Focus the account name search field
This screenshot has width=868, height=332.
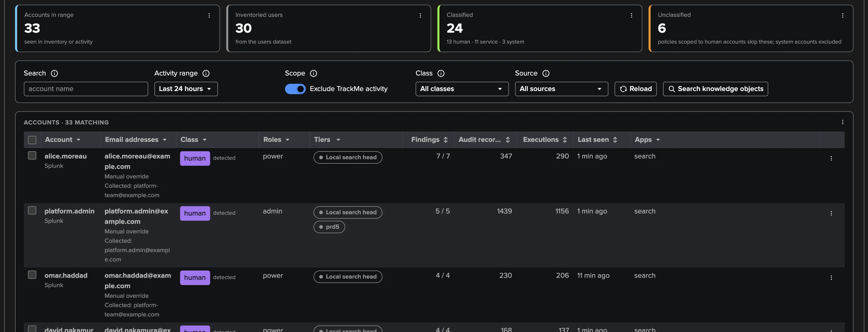(86, 89)
